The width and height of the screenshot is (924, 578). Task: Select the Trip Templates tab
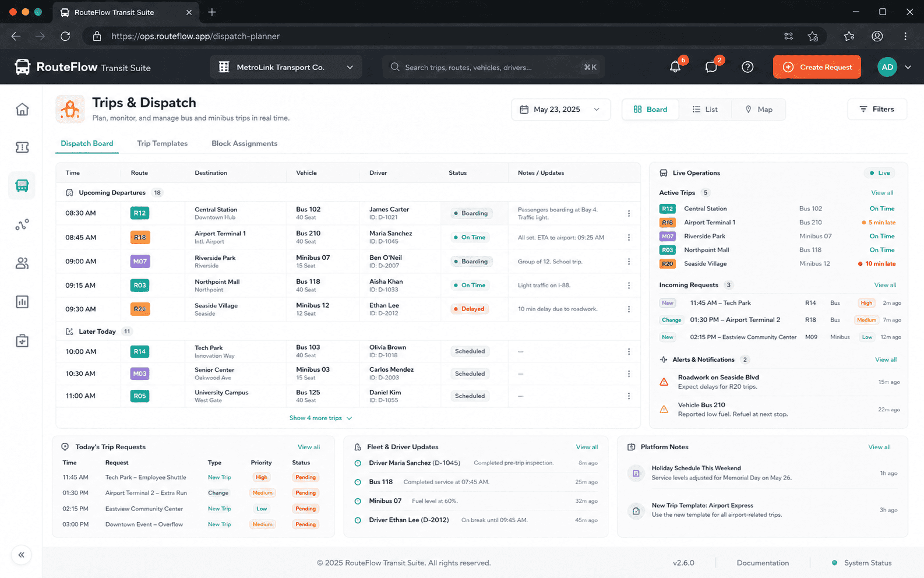162,143
